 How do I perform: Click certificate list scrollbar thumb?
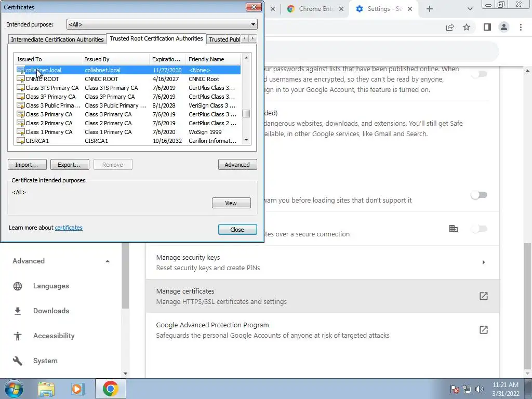pos(246,113)
